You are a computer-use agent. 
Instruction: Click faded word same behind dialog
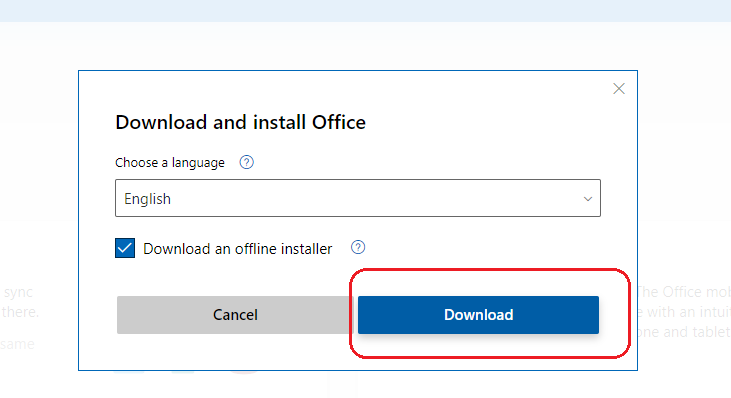[17, 344]
